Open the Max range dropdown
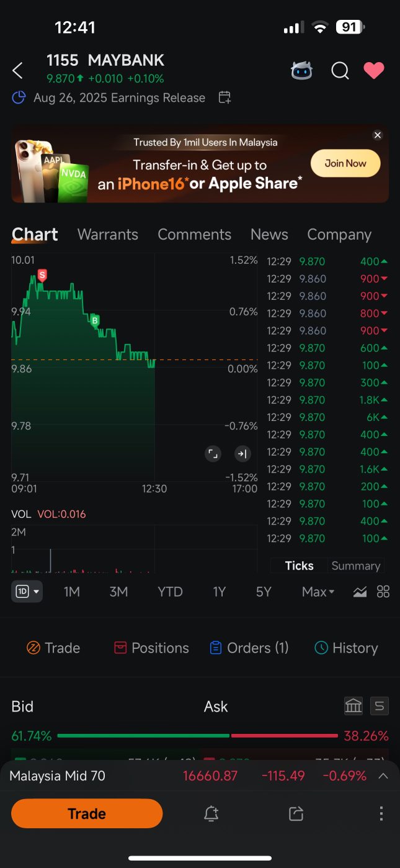Viewport: 400px width, 868px height. (x=318, y=592)
